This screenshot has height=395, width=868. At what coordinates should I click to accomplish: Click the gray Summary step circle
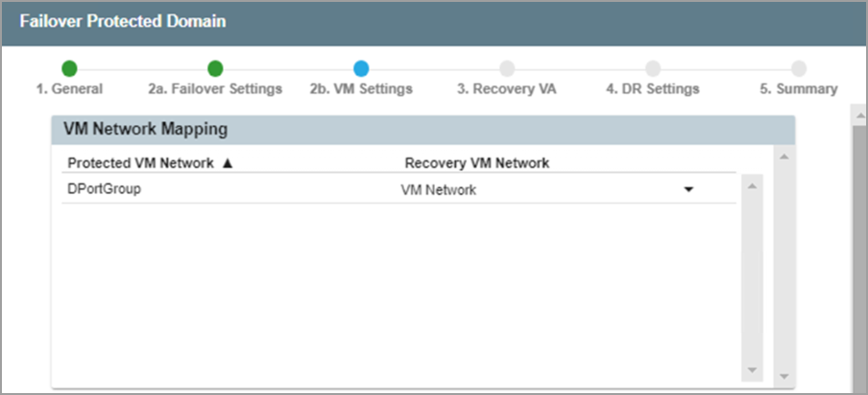(x=799, y=68)
